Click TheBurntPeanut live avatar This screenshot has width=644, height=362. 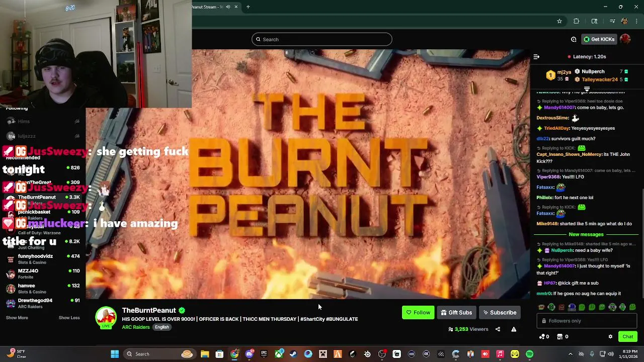106,318
